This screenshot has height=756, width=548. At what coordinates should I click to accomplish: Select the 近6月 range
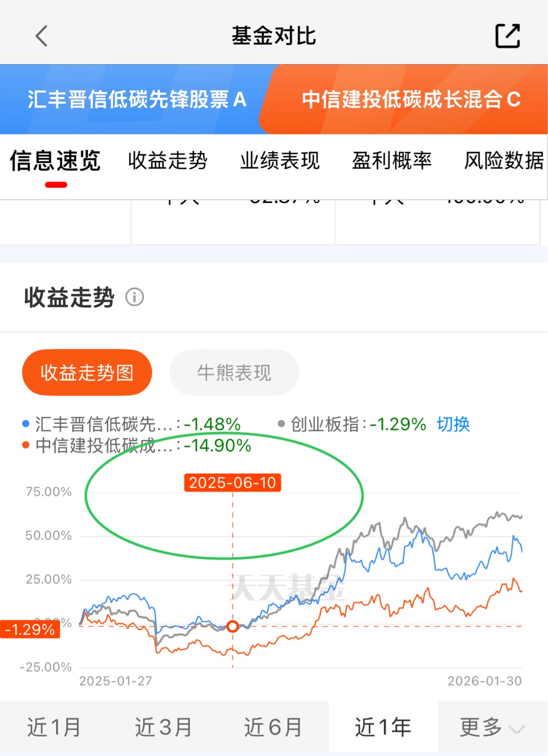coord(273,728)
